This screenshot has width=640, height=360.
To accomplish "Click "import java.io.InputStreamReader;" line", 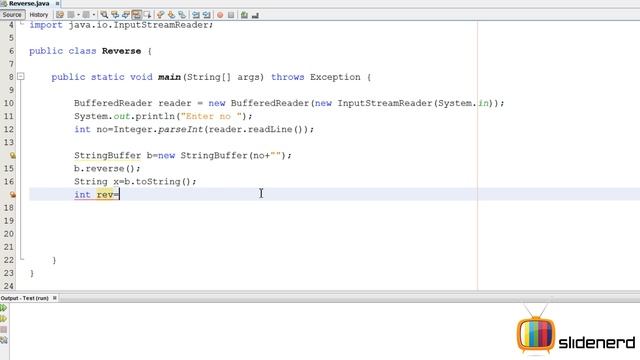I will click(x=121, y=25).
